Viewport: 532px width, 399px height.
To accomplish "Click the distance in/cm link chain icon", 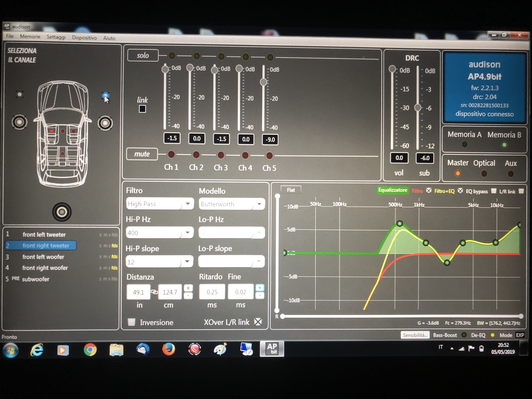I will tap(154, 292).
